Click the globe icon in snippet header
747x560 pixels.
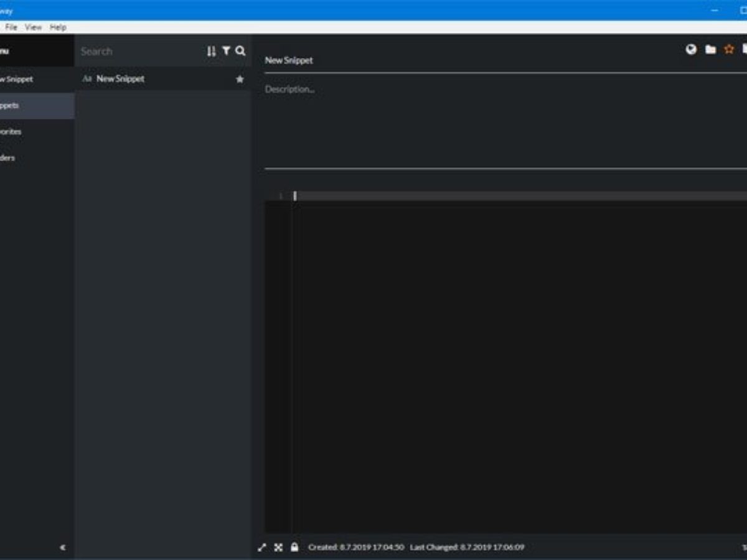tap(691, 49)
